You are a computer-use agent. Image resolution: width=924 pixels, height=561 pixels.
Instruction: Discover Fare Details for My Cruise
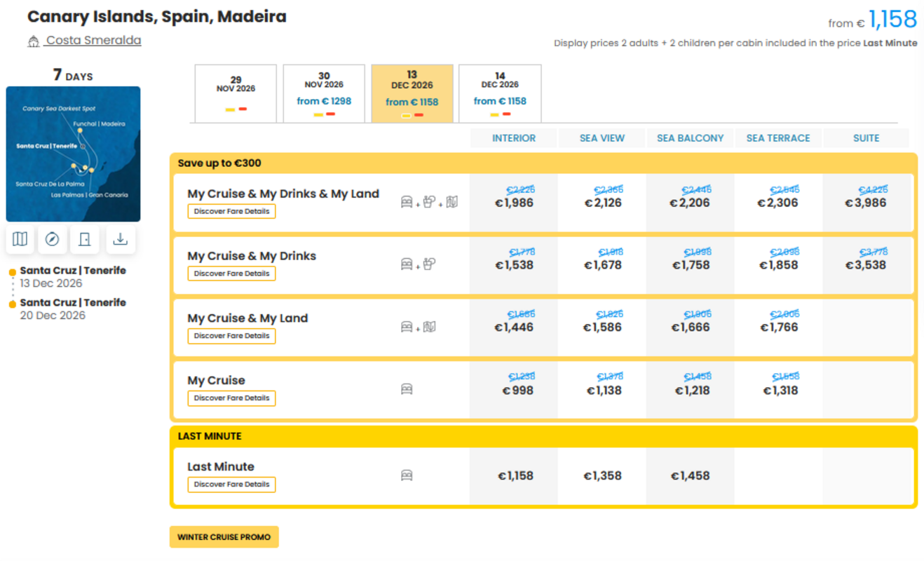pyautogui.click(x=231, y=398)
